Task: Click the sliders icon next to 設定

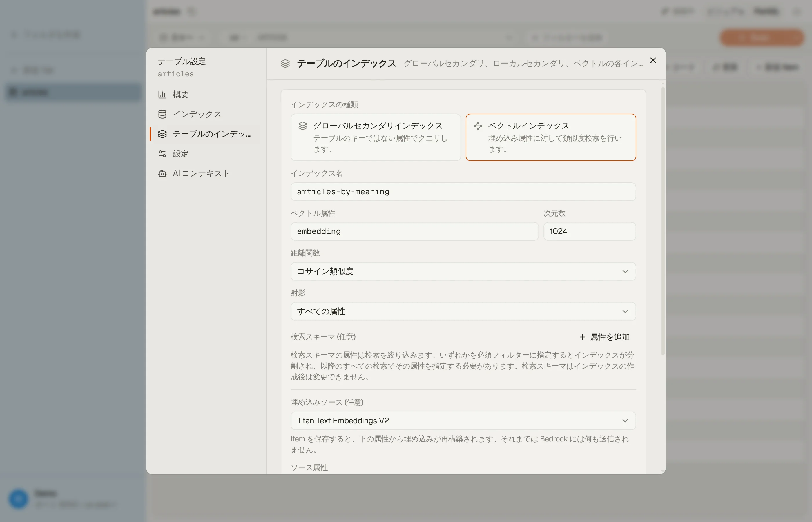Action: tap(162, 153)
